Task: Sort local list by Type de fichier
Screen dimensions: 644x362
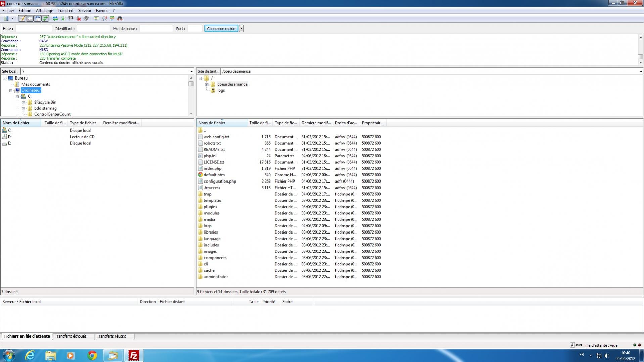Action: pyautogui.click(x=84, y=123)
